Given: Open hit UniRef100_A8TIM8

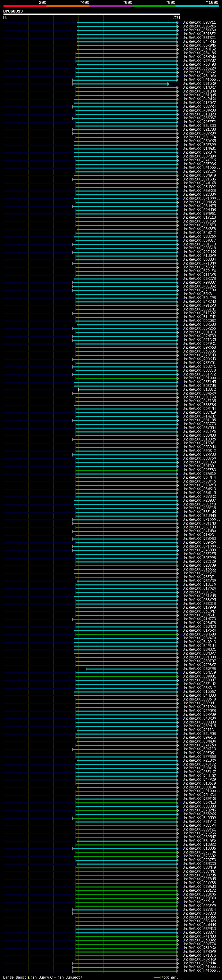Looking at the screenshot, I should pos(199,524).
